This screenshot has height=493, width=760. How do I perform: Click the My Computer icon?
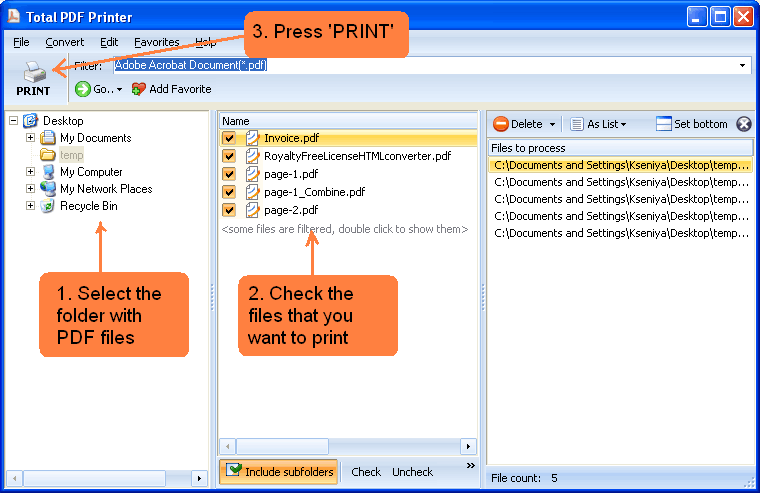tap(48, 172)
